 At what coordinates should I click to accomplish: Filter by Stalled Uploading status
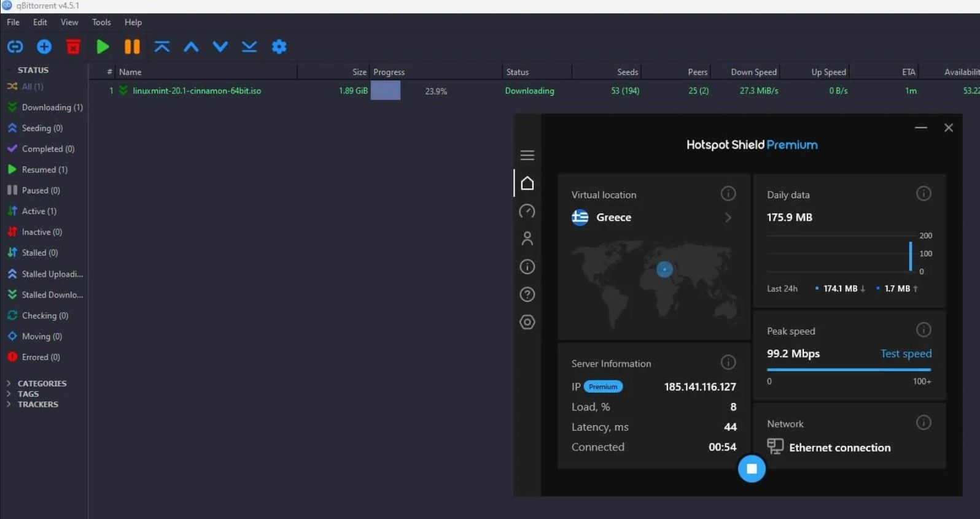coord(45,274)
